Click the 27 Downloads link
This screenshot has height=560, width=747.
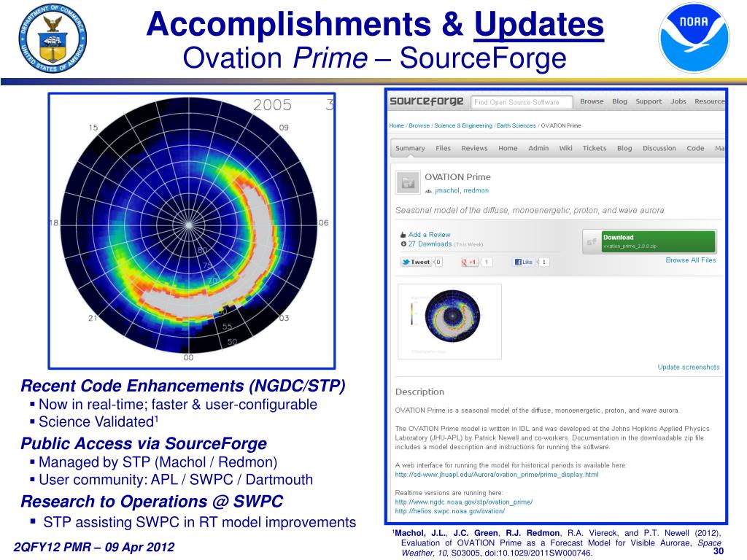tap(430, 244)
